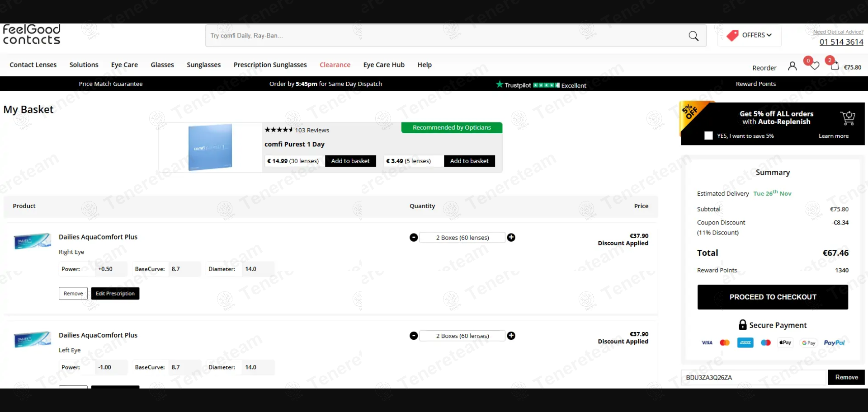Call the 01 514 3614 number link
Screen dimensions: 868x412
(x=841, y=42)
